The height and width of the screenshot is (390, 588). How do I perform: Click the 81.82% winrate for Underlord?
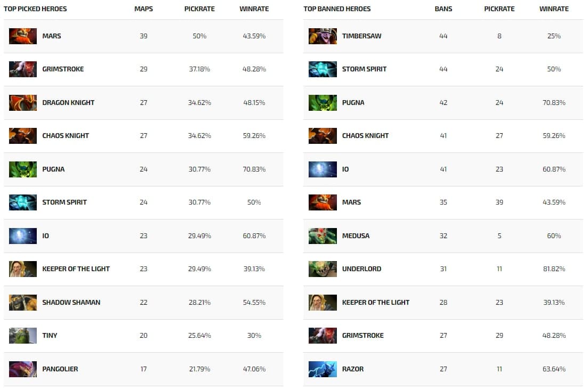pos(554,269)
